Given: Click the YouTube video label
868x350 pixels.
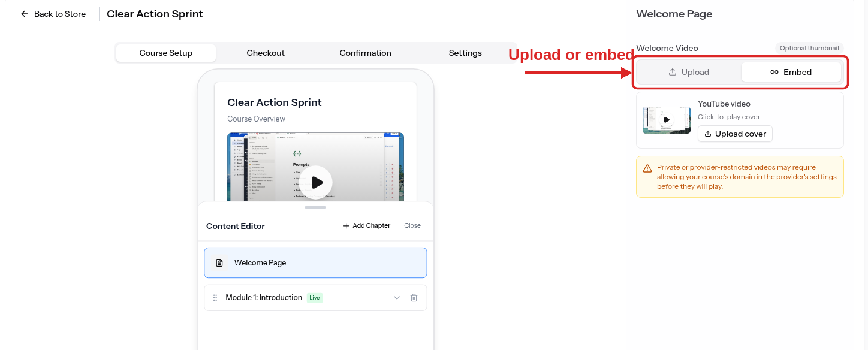Looking at the screenshot, I should click(x=724, y=104).
